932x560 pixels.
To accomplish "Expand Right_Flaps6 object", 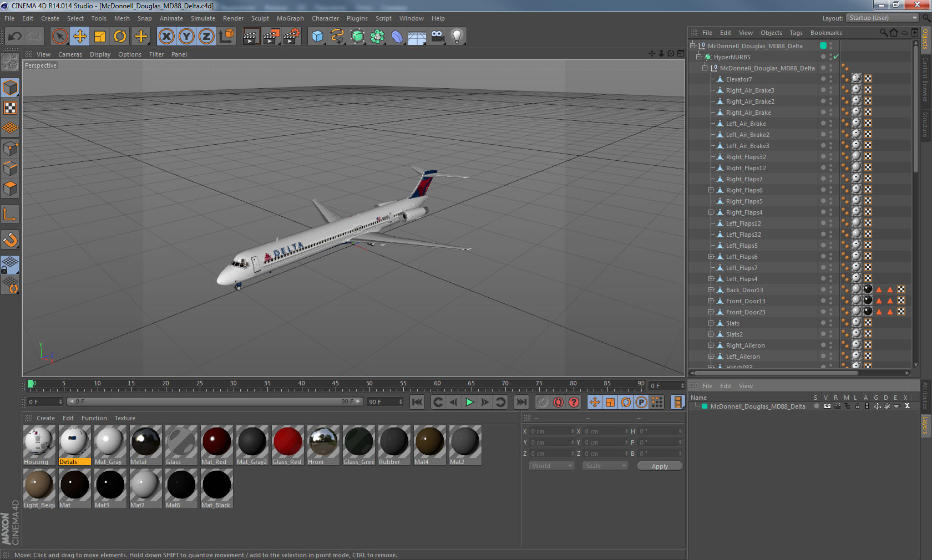I will point(711,190).
